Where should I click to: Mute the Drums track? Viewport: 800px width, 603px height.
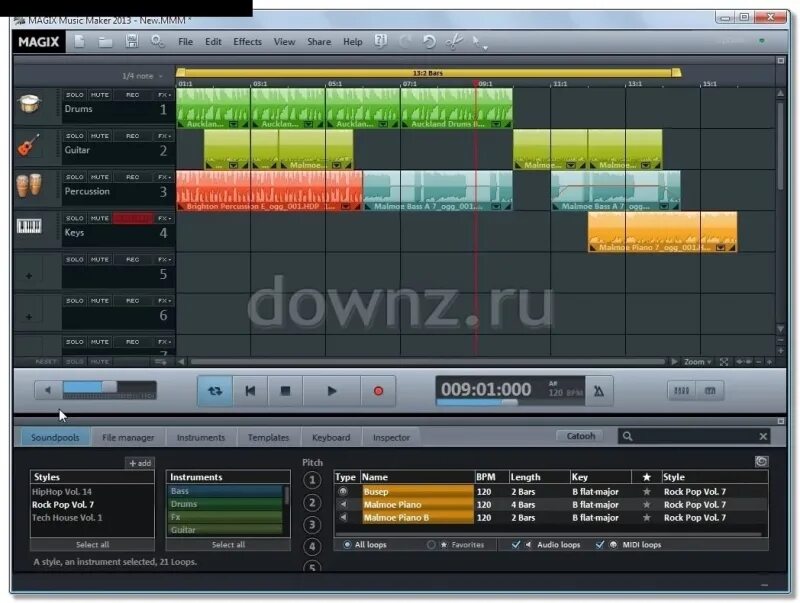99,95
